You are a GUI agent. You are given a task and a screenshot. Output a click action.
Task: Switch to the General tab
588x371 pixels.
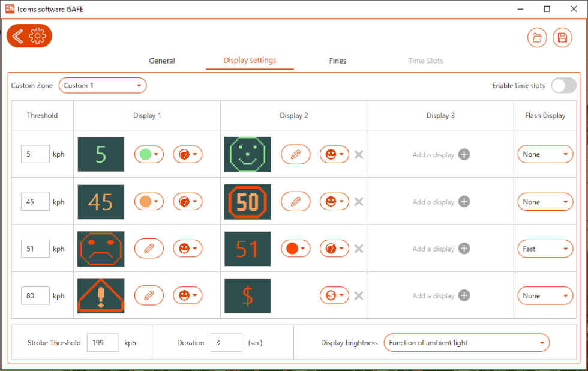(x=161, y=61)
